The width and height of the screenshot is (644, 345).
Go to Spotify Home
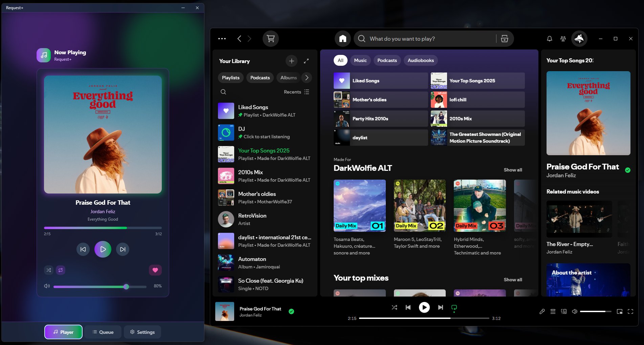(x=343, y=39)
